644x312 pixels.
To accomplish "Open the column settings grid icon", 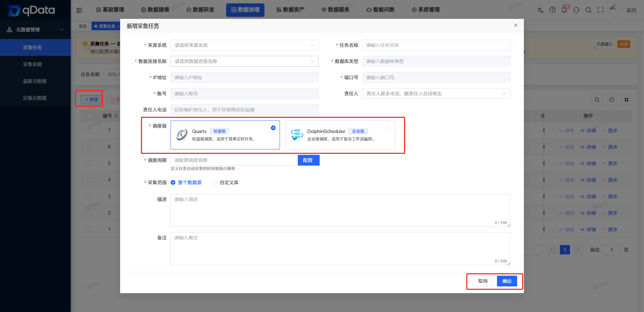I will (x=627, y=100).
